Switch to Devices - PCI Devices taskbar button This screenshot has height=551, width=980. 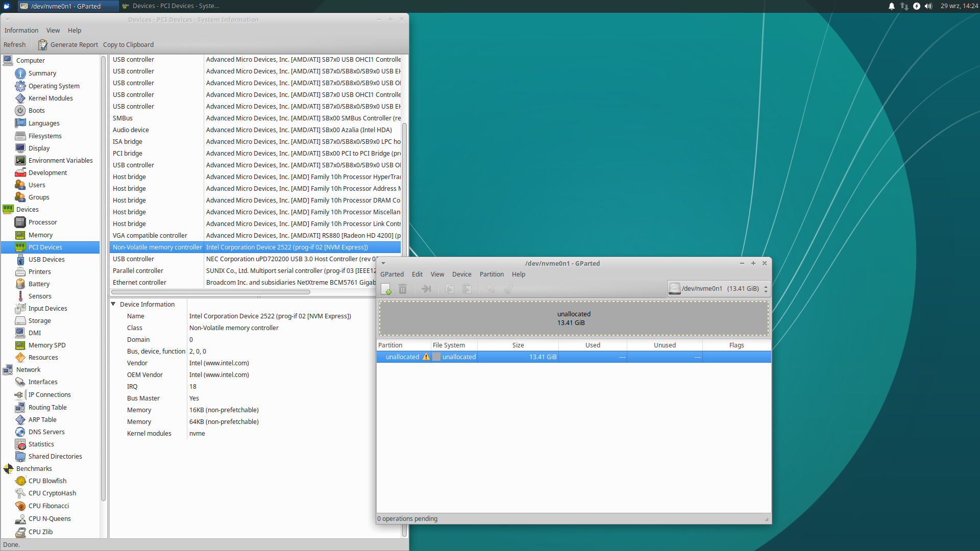(x=171, y=6)
